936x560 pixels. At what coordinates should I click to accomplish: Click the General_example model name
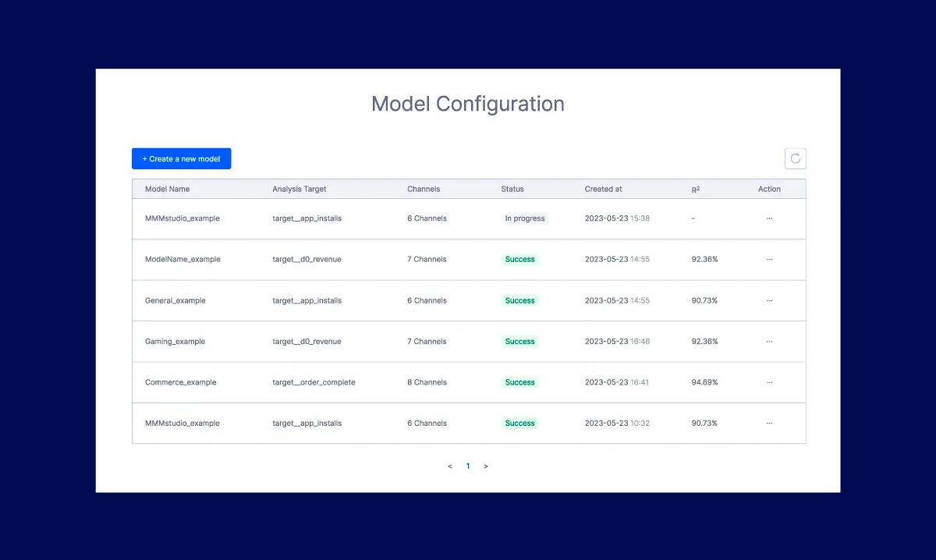click(x=175, y=300)
